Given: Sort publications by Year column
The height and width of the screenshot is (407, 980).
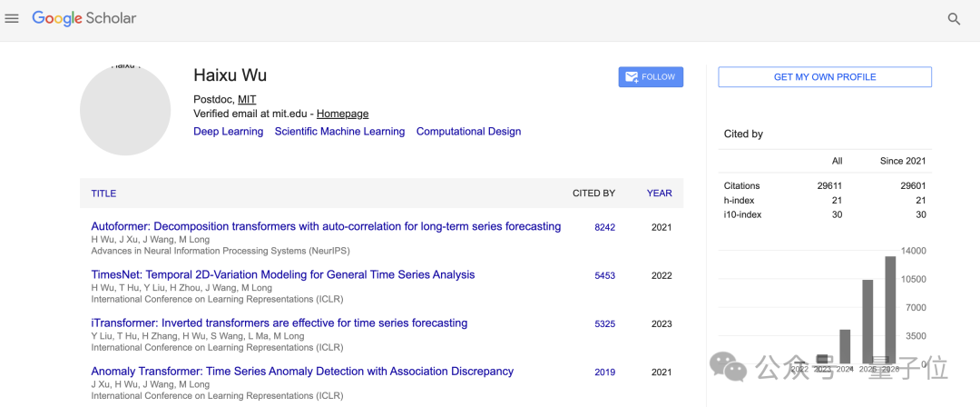Looking at the screenshot, I should point(660,194).
